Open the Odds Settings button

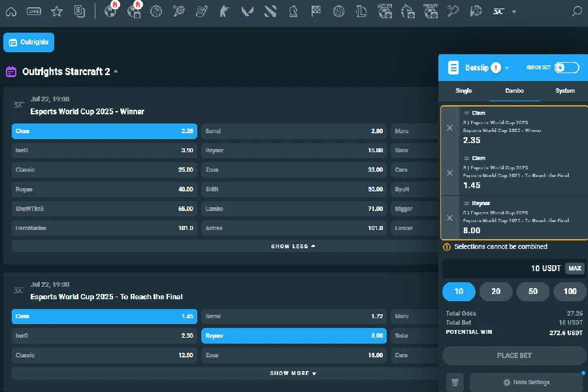[527, 382]
